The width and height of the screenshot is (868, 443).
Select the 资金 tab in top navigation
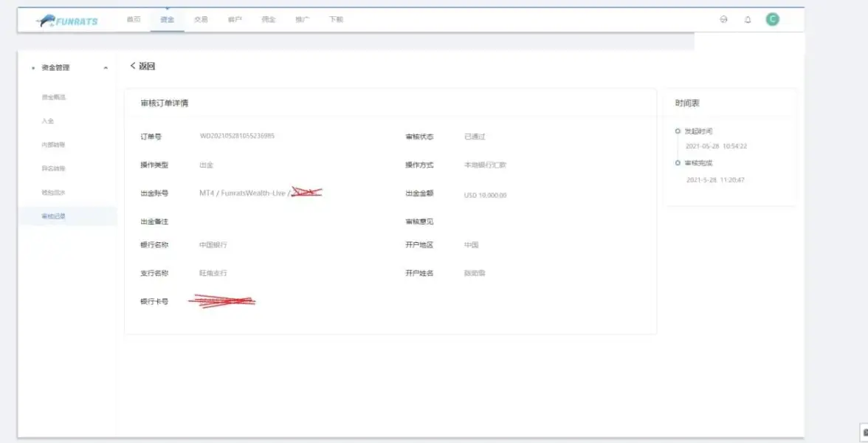(x=167, y=20)
